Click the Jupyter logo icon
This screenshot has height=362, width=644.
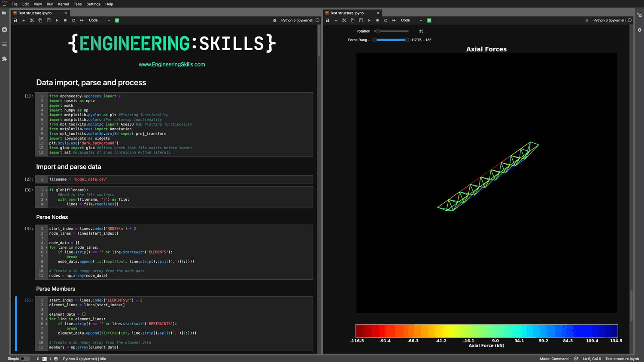(x=4, y=4)
